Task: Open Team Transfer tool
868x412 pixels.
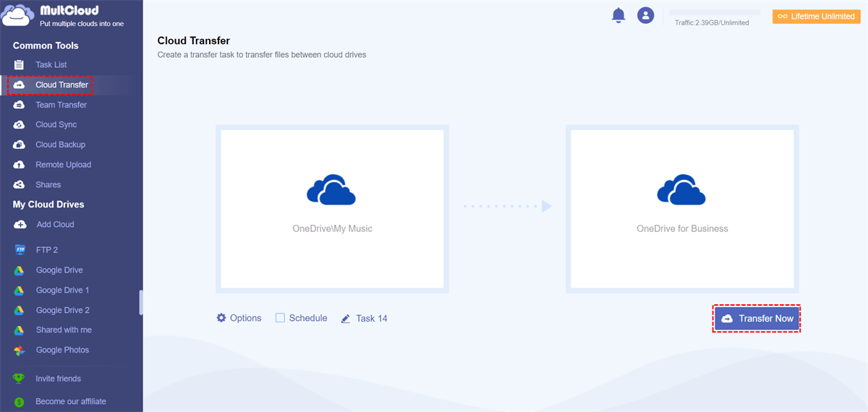Action: pyautogui.click(x=61, y=105)
